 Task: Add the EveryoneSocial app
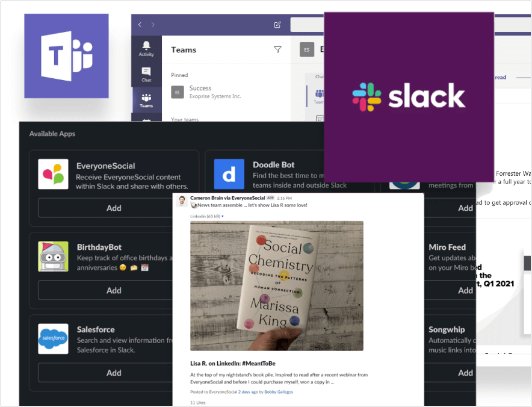114,208
